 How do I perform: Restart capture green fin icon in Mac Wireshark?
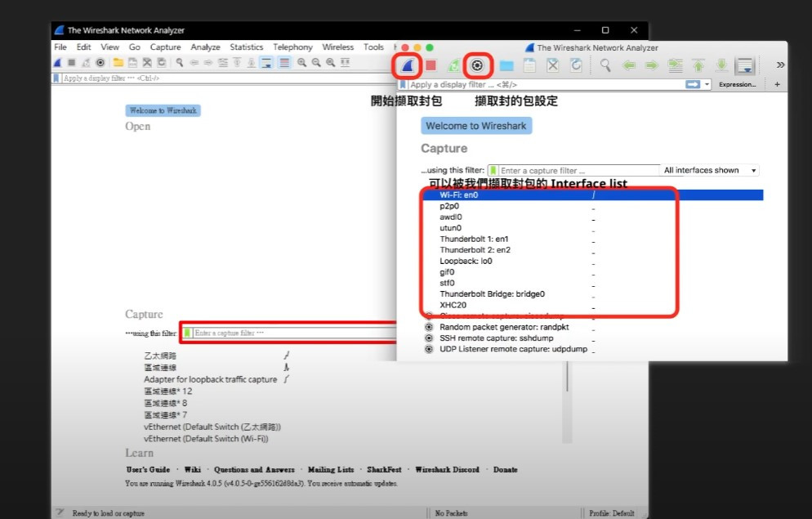(x=453, y=65)
